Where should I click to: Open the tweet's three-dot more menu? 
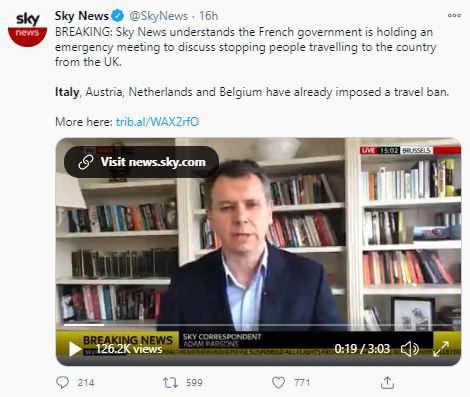click(x=454, y=16)
